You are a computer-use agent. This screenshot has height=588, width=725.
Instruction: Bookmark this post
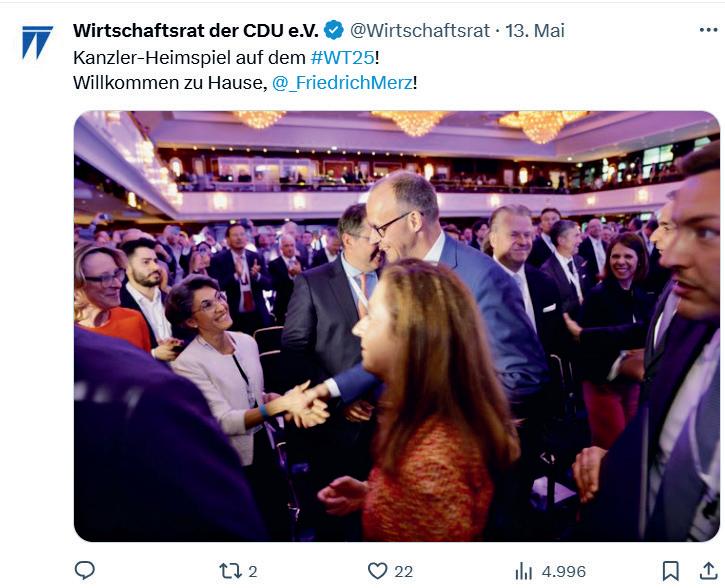[x=670, y=571]
